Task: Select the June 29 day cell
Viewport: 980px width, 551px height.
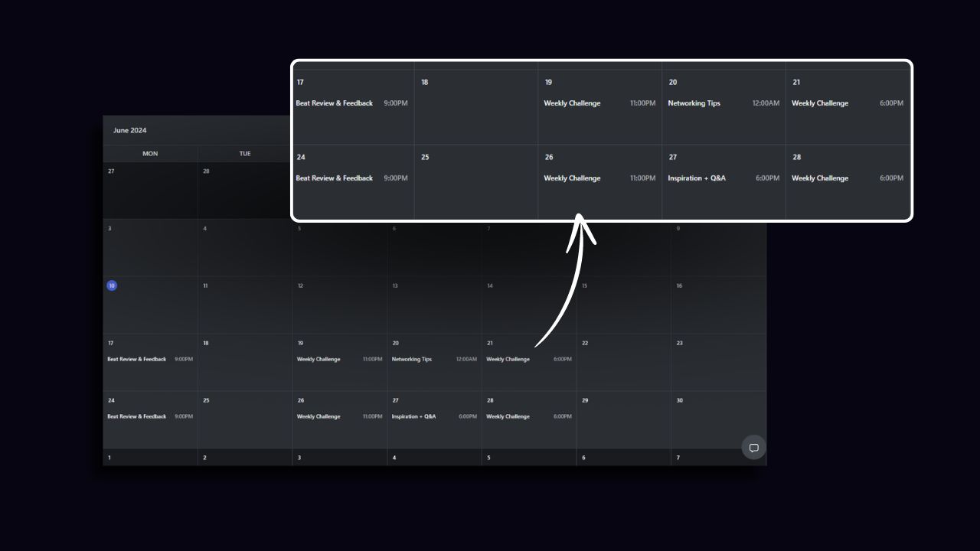Action: coord(623,419)
